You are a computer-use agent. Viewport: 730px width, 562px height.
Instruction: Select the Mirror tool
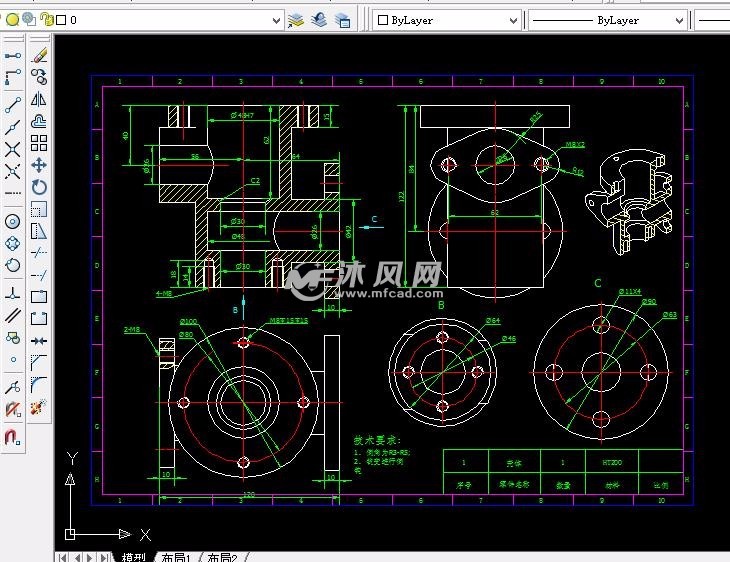[39, 99]
